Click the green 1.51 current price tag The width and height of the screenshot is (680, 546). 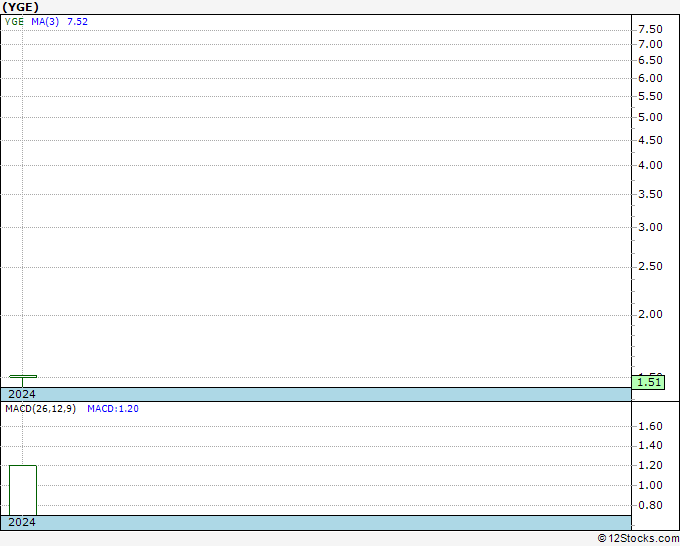tap(649, 383)
